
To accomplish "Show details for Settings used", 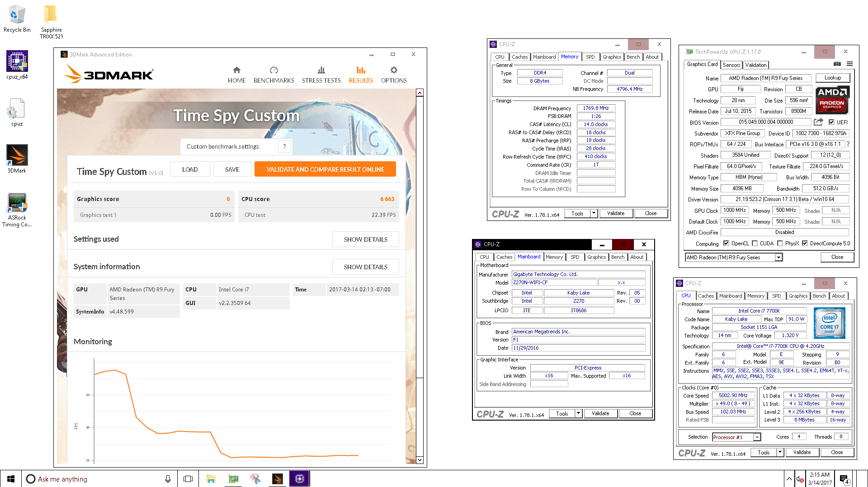I will (365, 239).
